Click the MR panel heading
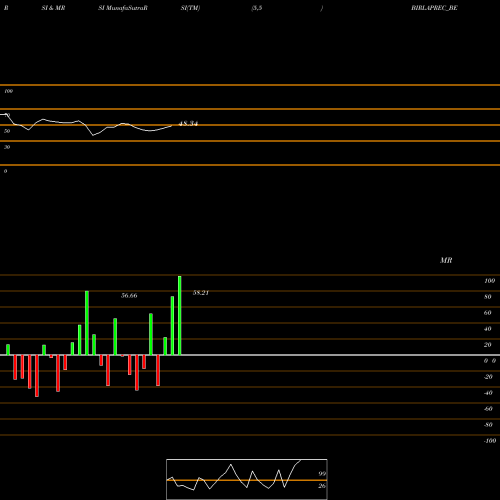500x500 pixels. point(446,260)
